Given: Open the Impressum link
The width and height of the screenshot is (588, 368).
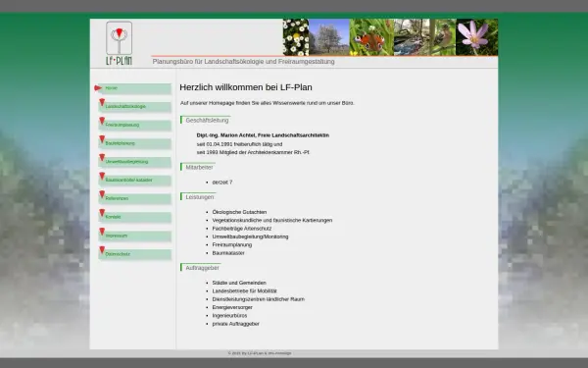Looking at the screenshot, I should (x=134, y=236).
